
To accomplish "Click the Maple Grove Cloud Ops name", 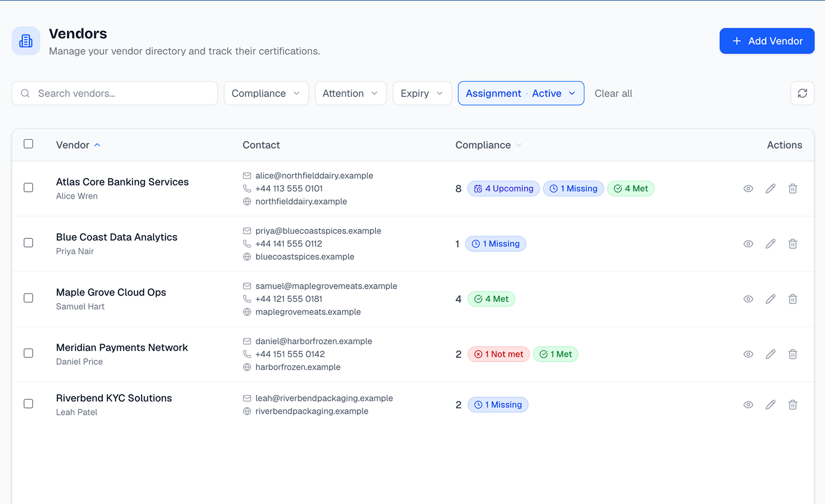I will 111,292.
